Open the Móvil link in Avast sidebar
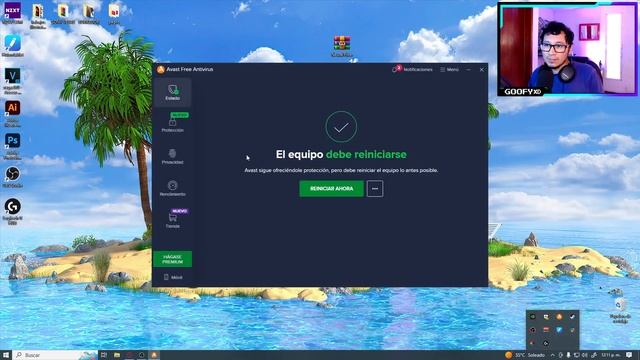The image size is (640, 360). click(x=173, y=277)
